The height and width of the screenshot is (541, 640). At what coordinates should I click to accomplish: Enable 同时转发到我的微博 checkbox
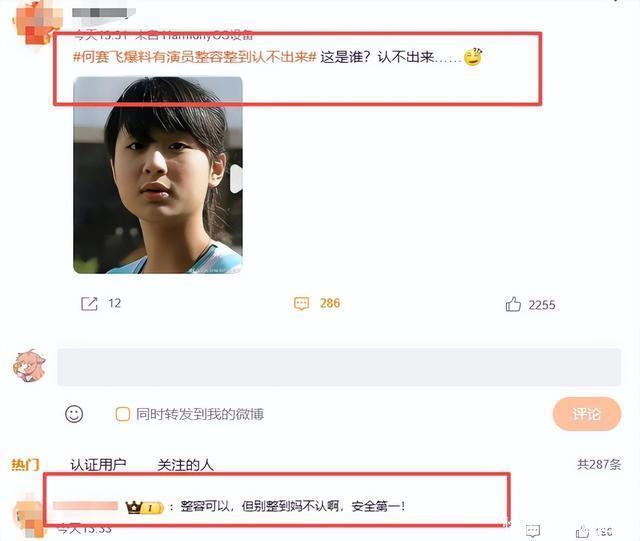tap(122, 414)
